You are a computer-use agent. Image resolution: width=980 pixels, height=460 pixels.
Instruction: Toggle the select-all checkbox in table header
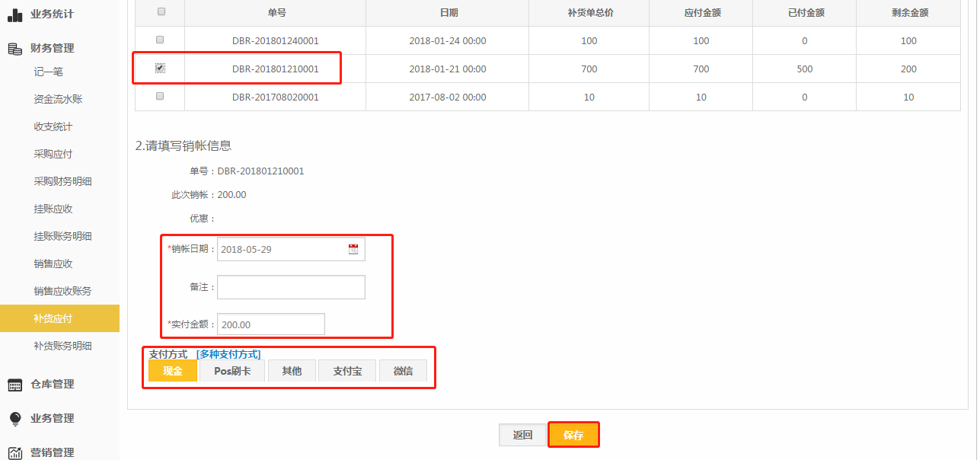pos(160,11)
